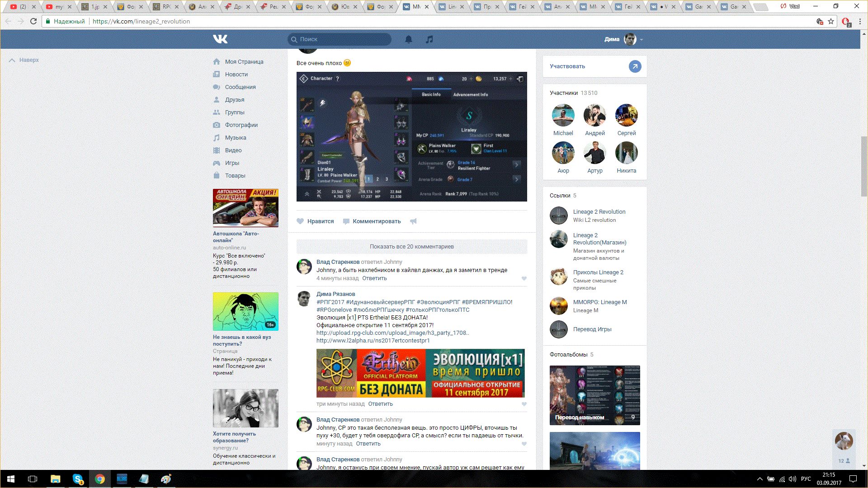
Task: Click Chrome icon in taskbar
Action: click(x=100, y=479)
